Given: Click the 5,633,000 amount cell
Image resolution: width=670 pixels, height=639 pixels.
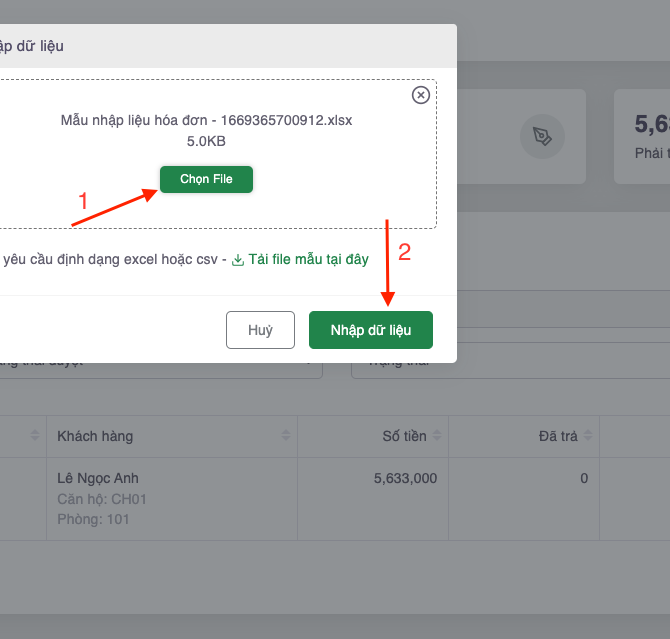Looking at the screenshot, I should point(405,479).
